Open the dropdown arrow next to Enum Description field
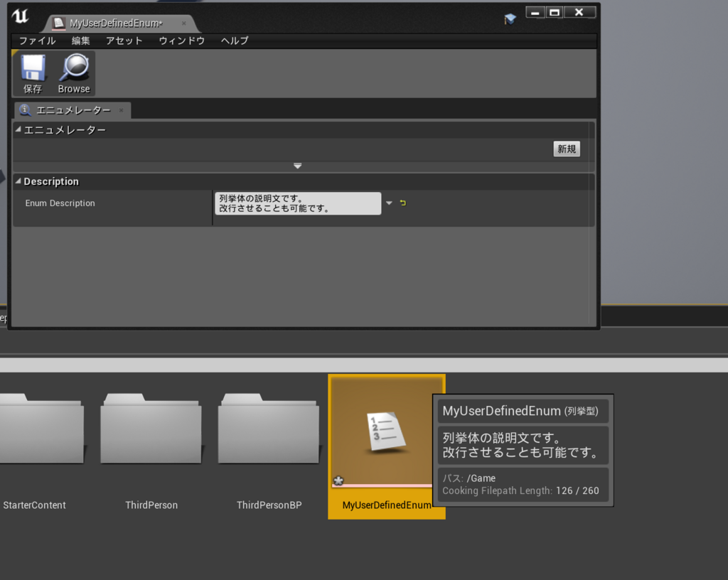The image size is (728, 580). tap(389, 203)
